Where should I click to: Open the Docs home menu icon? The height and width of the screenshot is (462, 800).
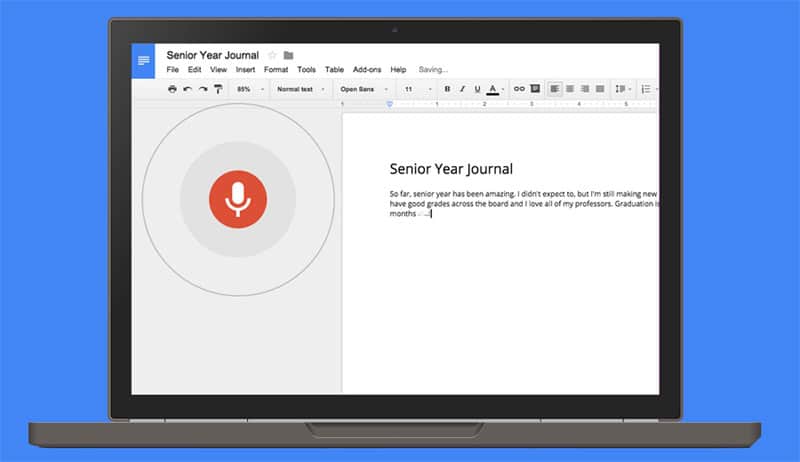pyautogui.click(x=144, y=61)
